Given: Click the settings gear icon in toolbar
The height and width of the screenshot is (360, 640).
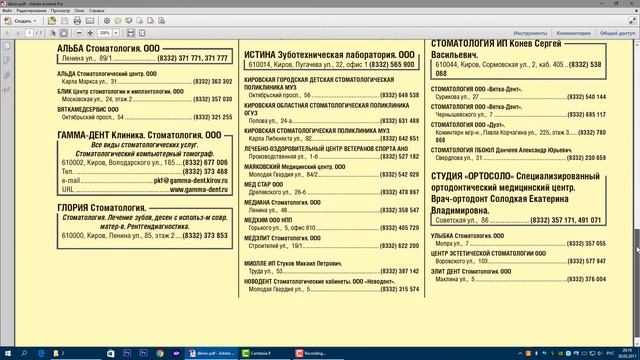Looking at the screenshot, I should [x=107, y=21].
